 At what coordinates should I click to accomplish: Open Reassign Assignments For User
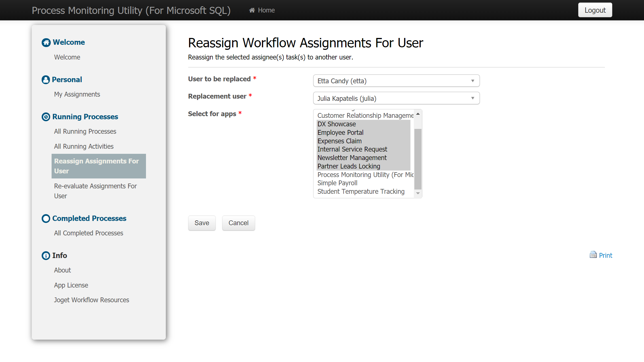coord(99,166)
